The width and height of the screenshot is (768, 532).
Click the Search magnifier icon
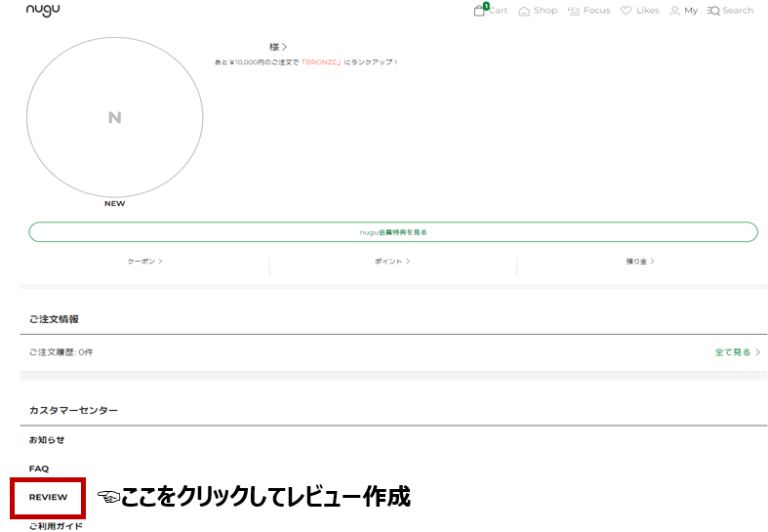click(x=713, y=11)
